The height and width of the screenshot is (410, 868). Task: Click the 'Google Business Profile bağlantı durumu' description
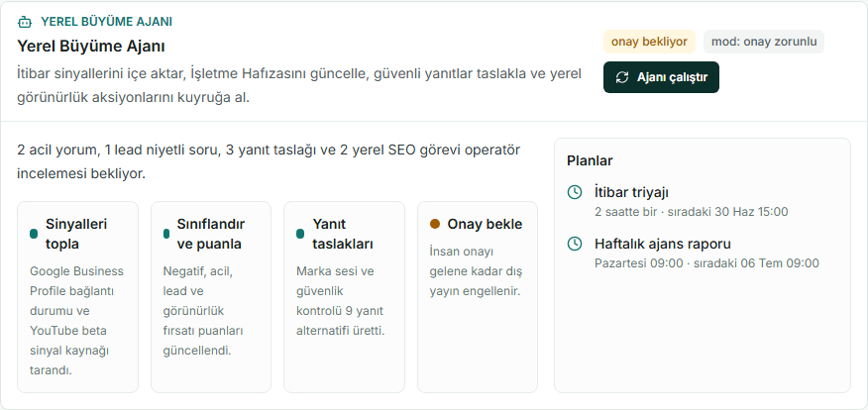click(77, 320)
